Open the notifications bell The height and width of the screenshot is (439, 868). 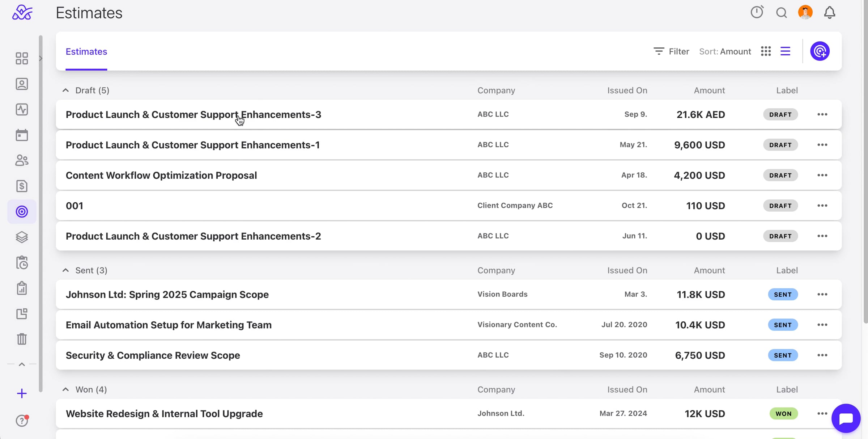(x=830, y=13)
